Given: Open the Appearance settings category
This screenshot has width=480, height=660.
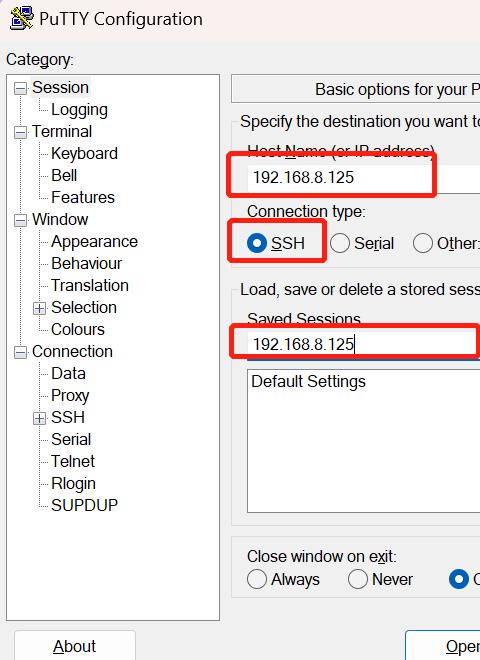Looking at the screenshot, I should click(94, 242).
